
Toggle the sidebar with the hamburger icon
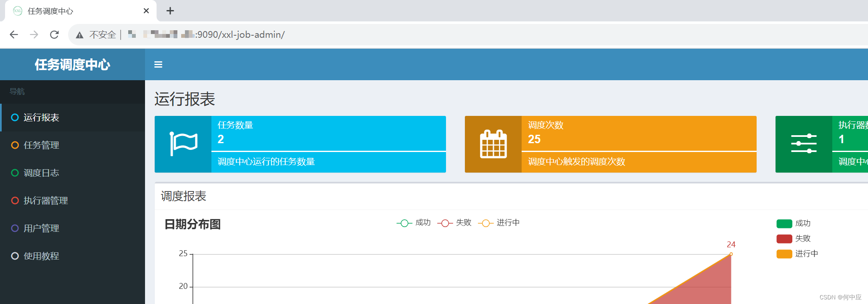click(158, 65)
